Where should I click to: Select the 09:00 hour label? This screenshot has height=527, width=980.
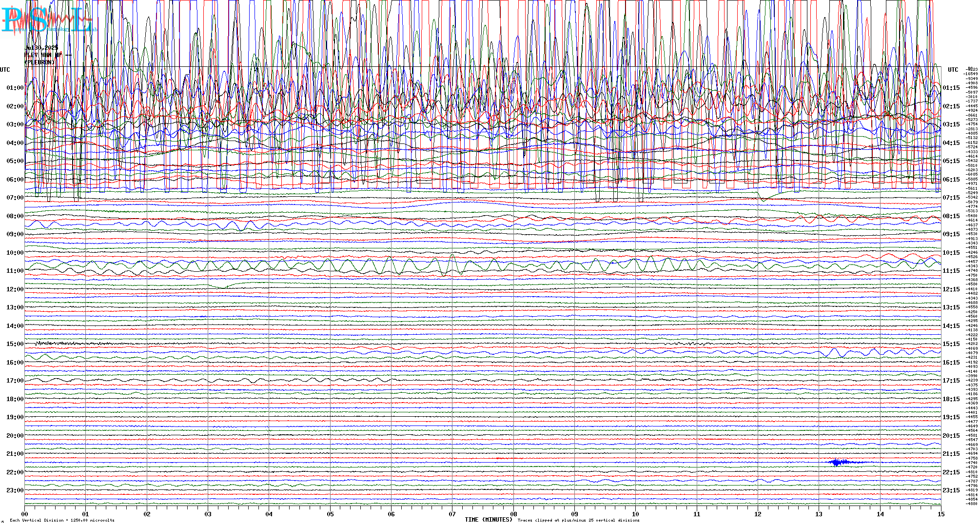(15, 234)
